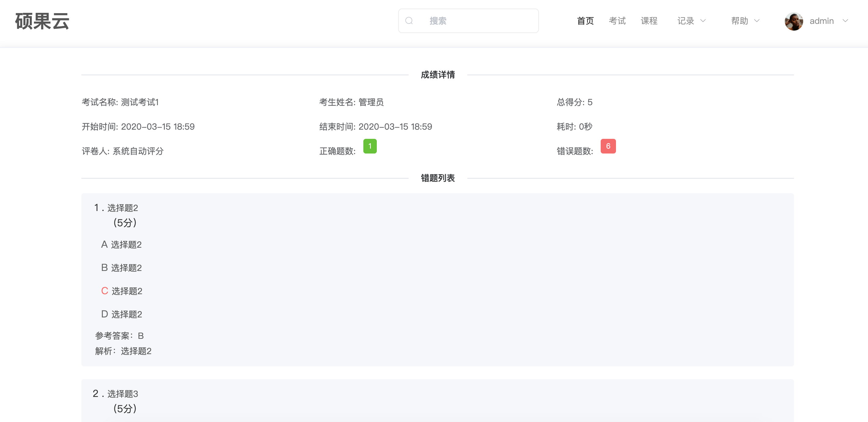Click the 错题列表 section heading
Image resolution: width=868 pixels, height=422 pixels.
437,178
